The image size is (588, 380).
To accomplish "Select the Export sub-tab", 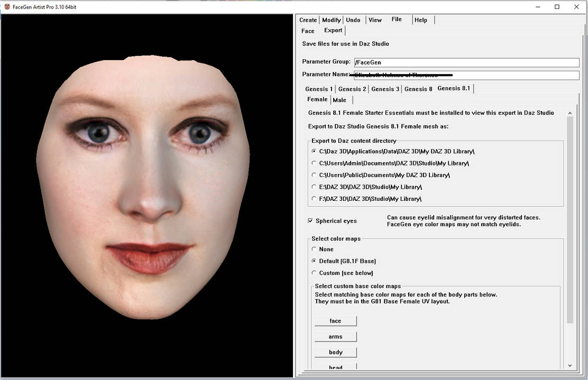I will 333,30.
